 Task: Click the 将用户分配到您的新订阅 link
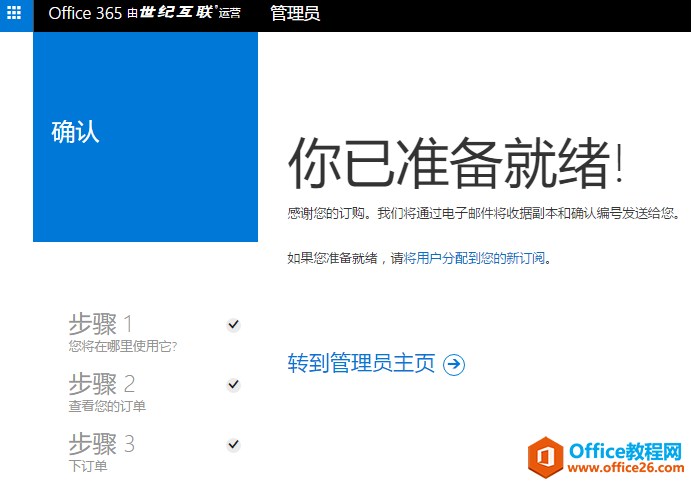474,258
